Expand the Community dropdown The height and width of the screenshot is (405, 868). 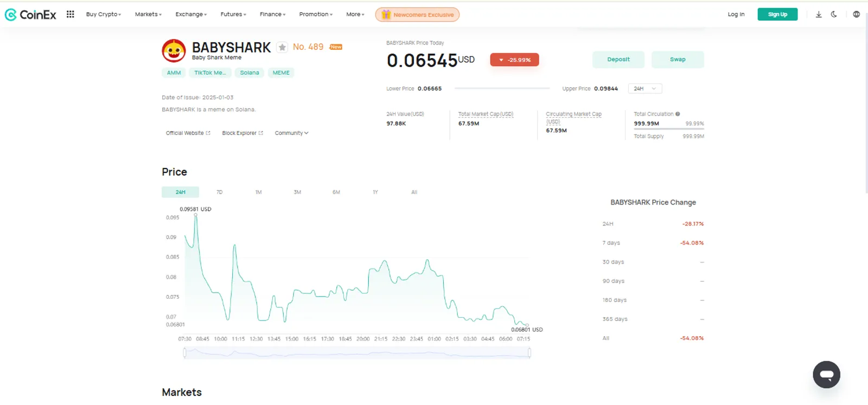point(291,133)
